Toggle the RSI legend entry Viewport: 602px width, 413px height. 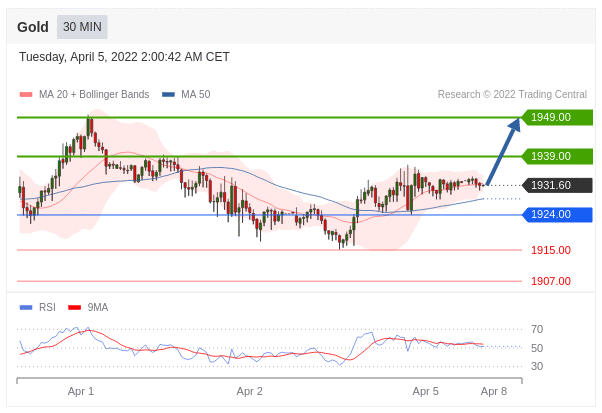38,307
